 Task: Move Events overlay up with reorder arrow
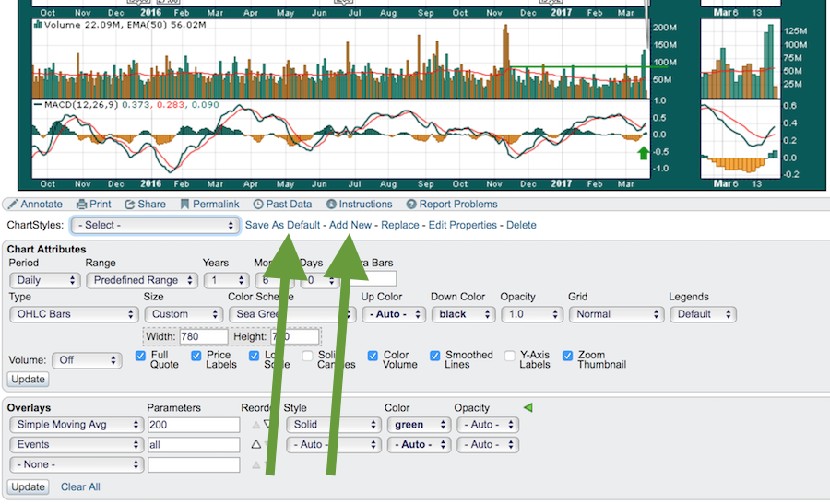pos(257,444)
